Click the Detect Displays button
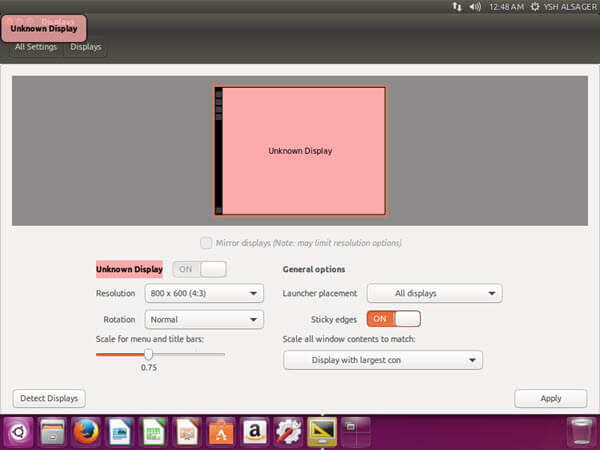Screen dimensions: 600x450 [x=49, y=398]
